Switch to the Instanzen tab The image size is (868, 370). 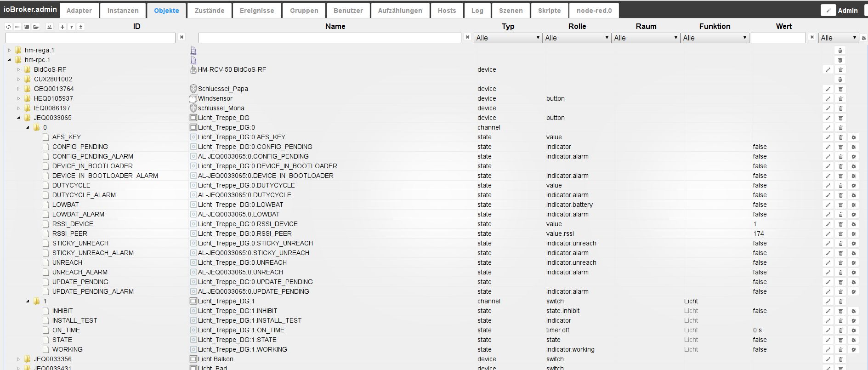coord(123,11)
